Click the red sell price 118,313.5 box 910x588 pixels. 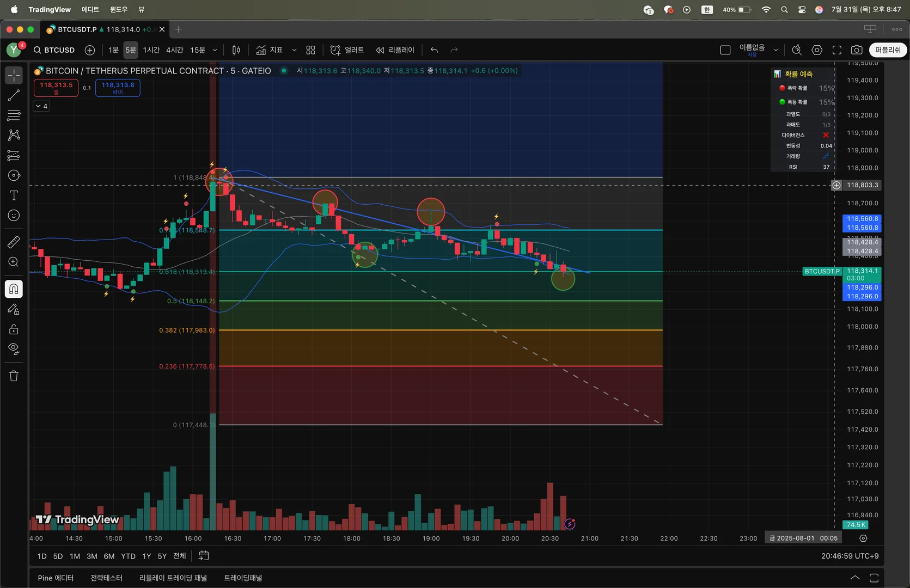pos(56,88)
